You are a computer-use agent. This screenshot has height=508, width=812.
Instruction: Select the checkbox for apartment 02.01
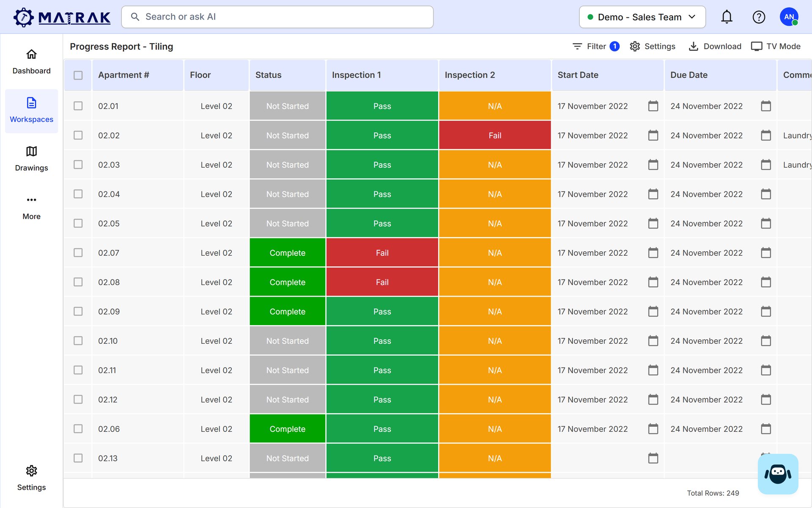pyautogui.click(x=78, y=106)
